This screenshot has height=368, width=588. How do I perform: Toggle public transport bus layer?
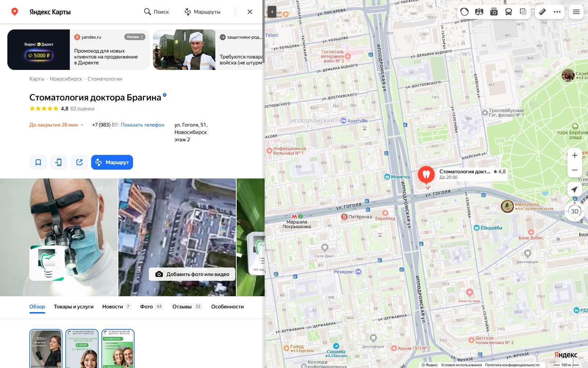click(x=509, y=12)
